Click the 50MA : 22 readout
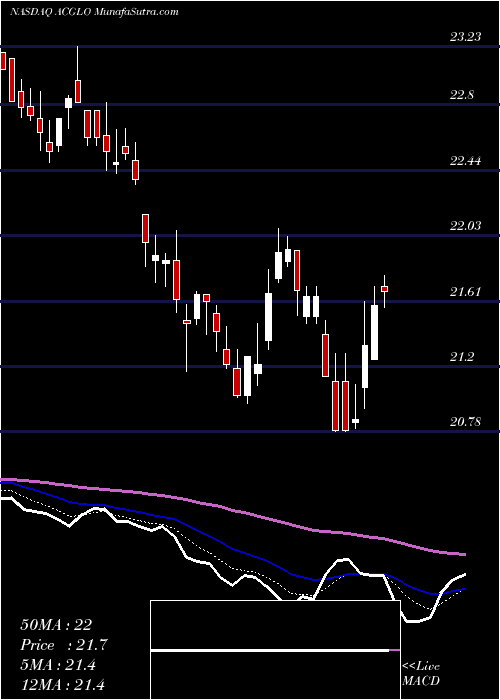Screen dimensions: 500x700 click(56, 625)
